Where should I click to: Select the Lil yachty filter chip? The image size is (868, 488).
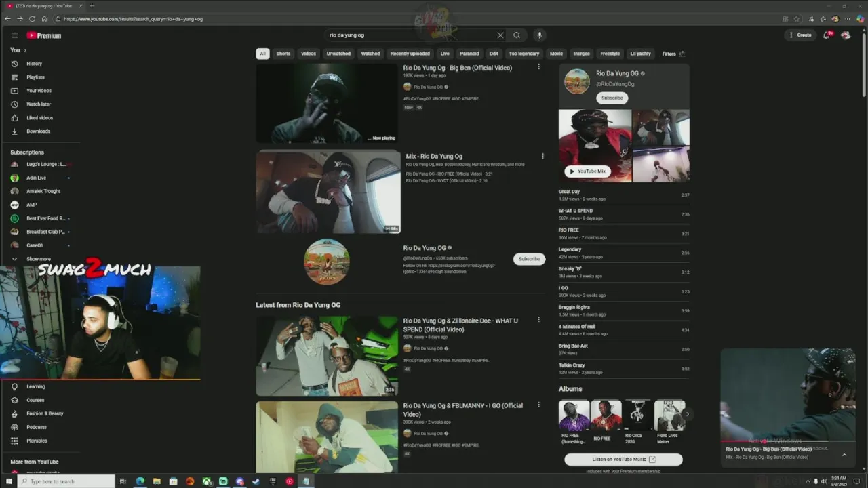point(640,54)
